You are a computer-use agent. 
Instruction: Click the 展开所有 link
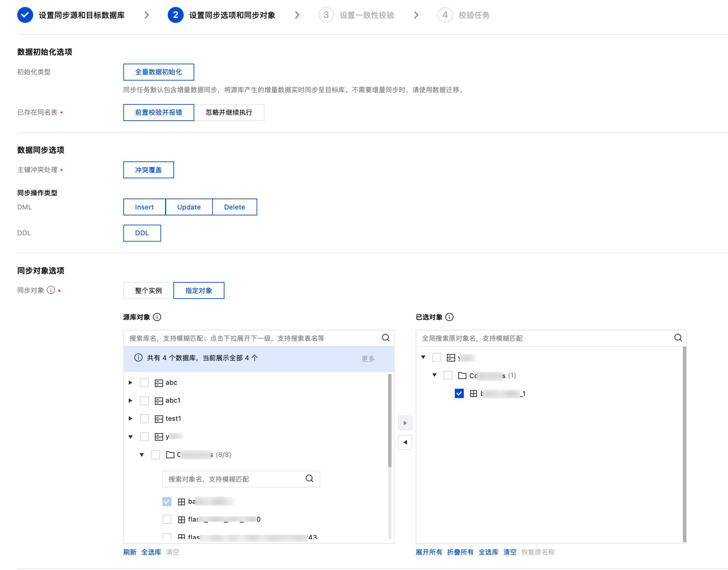429,552
